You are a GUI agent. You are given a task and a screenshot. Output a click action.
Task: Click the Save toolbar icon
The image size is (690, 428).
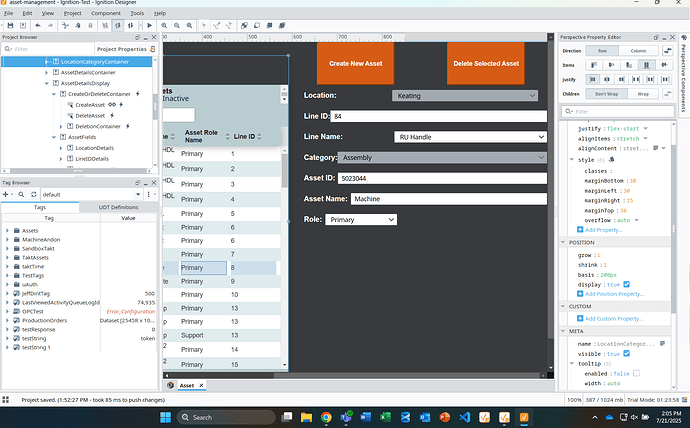tap(11, 26)
